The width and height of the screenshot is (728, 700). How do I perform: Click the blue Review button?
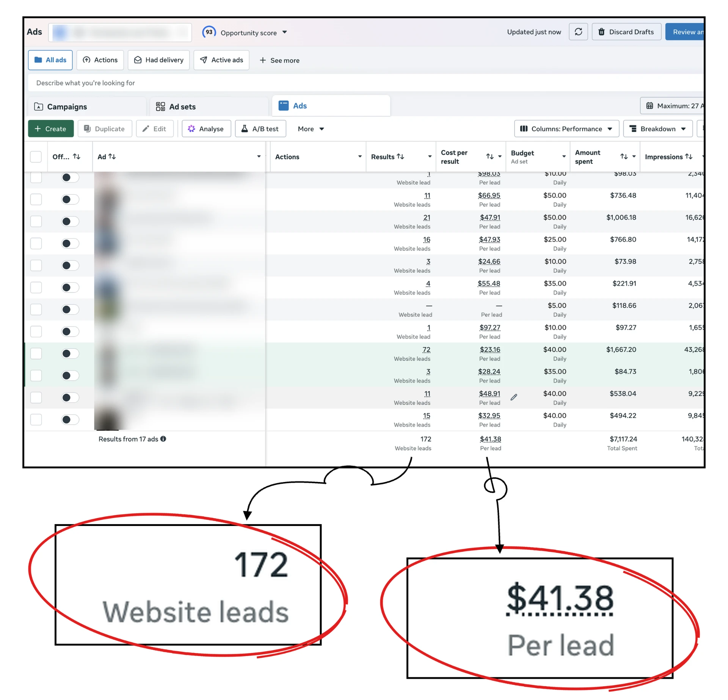(x=685, y=32)
